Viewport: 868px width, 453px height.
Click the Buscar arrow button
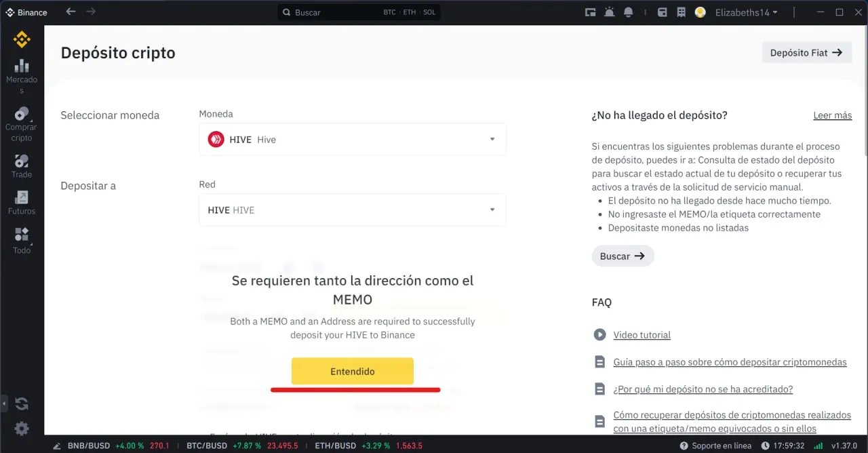coord(623,256)
